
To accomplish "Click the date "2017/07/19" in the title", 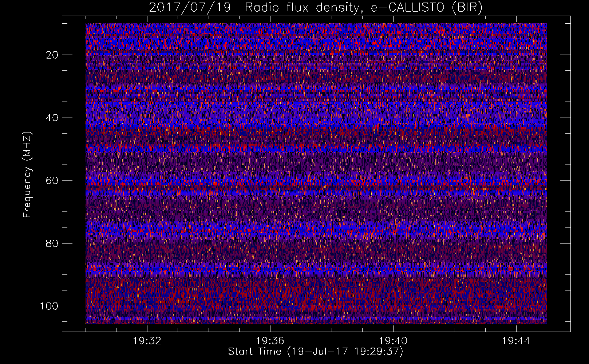I will [x=190, y=7].
